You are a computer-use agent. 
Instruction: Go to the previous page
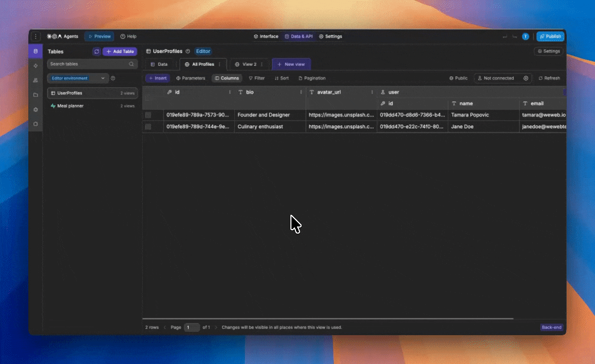[x=165, y=327]
